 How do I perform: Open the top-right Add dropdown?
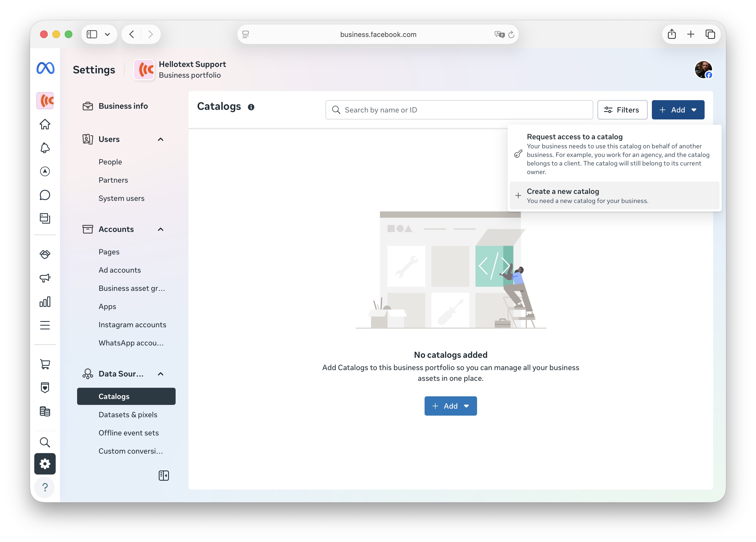[x=678, y=110]
